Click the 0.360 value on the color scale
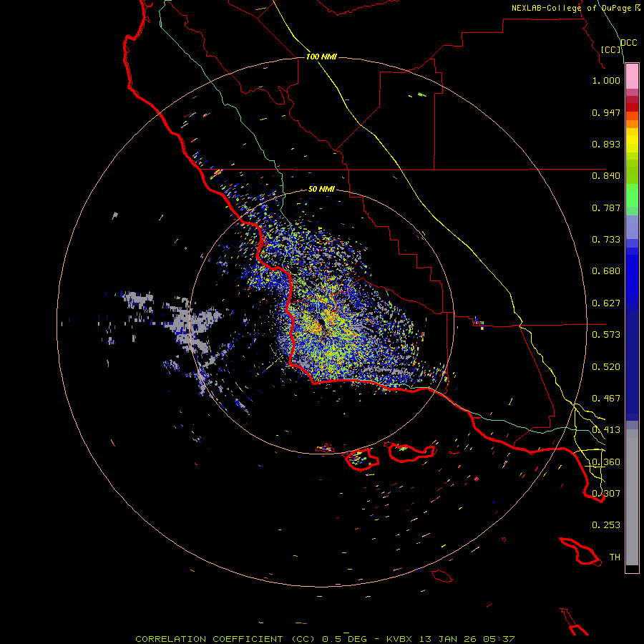Image resolution: width=644 pixels, height=644 pixels. click(x=606, y=462)
